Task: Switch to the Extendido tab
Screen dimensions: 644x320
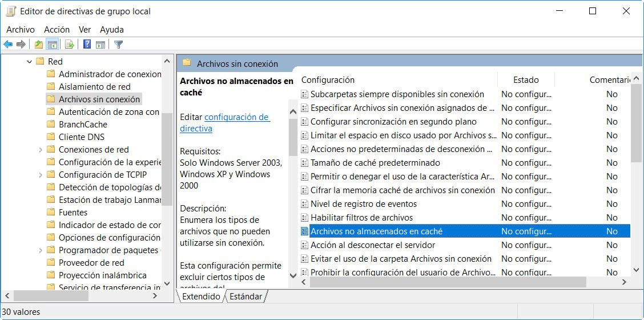Action: (201, 296)
